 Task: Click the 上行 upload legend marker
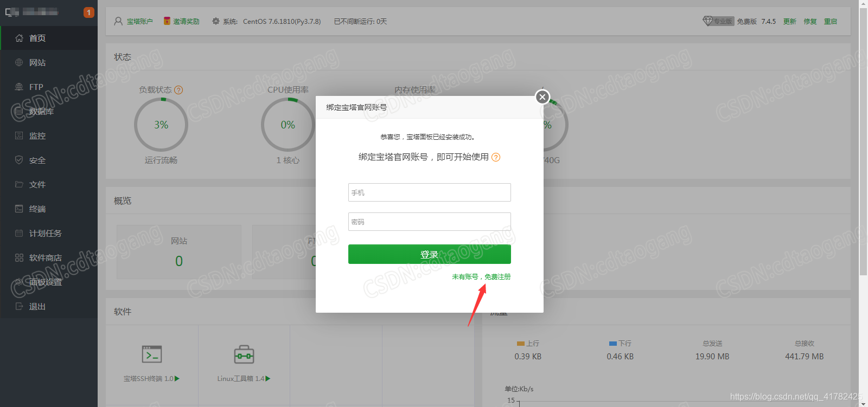point(521,344)
